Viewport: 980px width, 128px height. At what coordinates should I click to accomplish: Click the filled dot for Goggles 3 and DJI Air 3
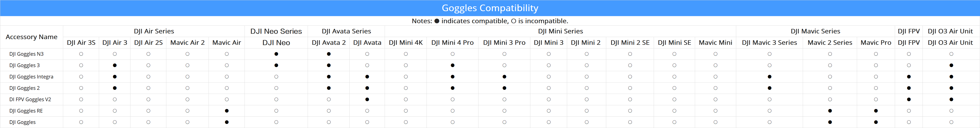click(x=115, y=65)
